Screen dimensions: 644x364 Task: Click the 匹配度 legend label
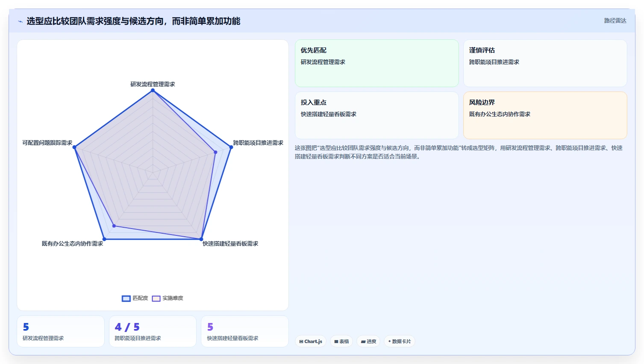point(140,298)
